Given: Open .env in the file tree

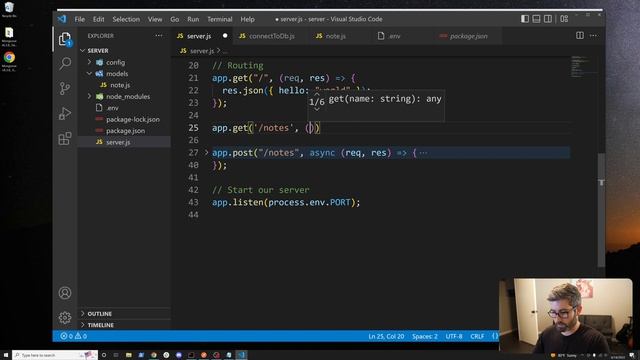Looking at the screenshot, I should tap(124, 108).
